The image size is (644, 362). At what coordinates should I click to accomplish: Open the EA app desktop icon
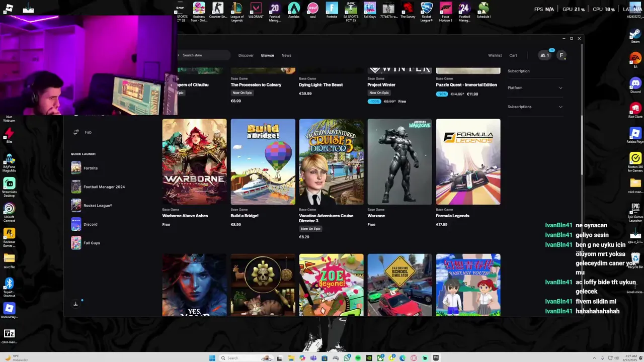[635, 60]
